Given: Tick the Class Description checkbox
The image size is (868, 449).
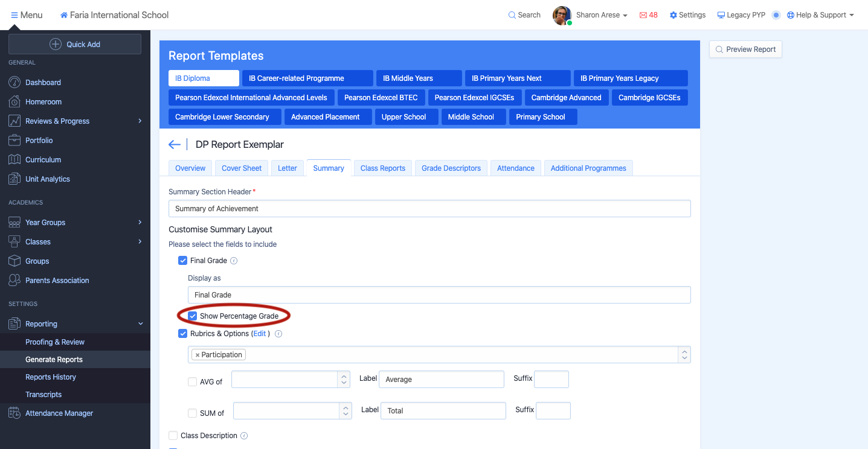Looking at the screenshot, I should (173, 436).
